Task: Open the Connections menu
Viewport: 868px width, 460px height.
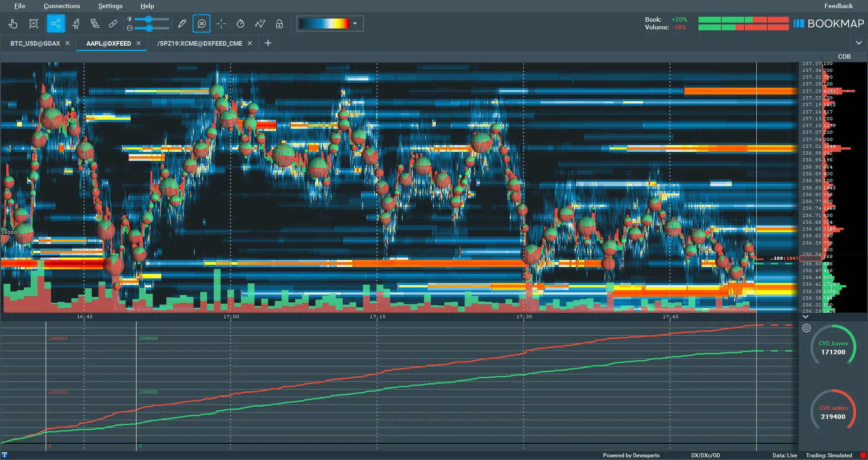Action: tap(61, 6)
